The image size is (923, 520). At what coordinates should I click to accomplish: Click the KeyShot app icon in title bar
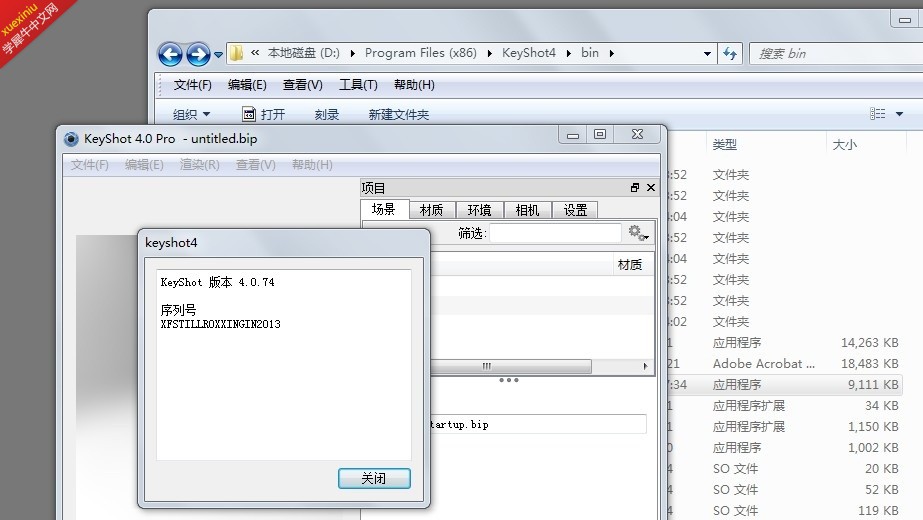(x=71, y=139)
